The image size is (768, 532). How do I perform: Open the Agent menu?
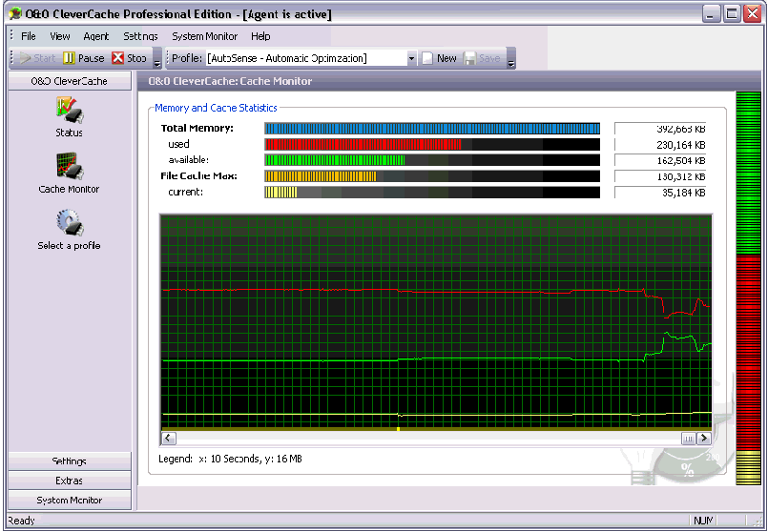(96, 36)
